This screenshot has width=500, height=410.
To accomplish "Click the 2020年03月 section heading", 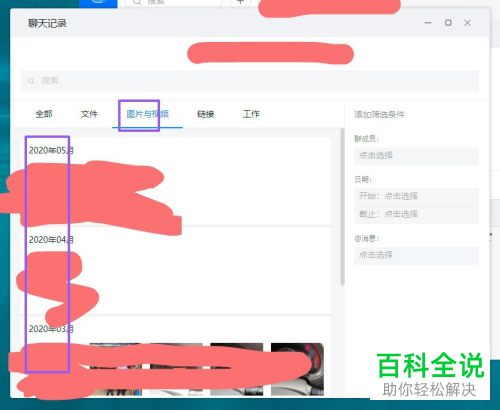I will [x=51, y=329].
